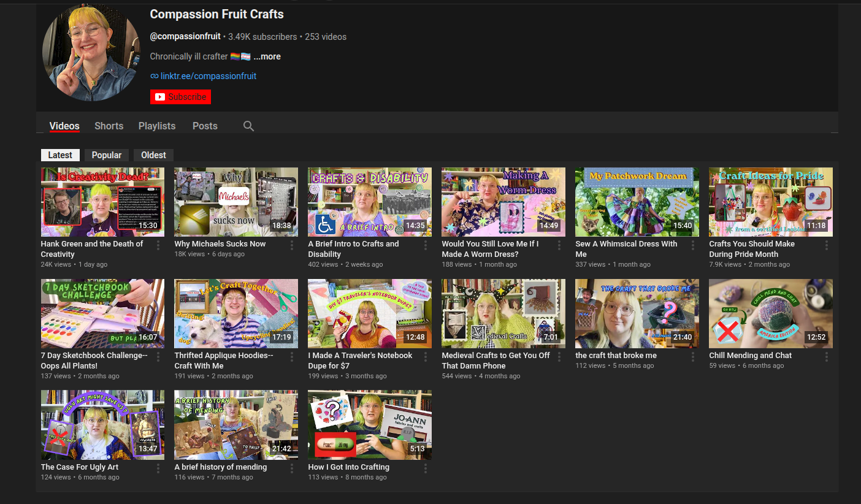Open 'I Made A Traveler's Notebook Dupe' title
The image size is (861, 504).
coord(361,361)
